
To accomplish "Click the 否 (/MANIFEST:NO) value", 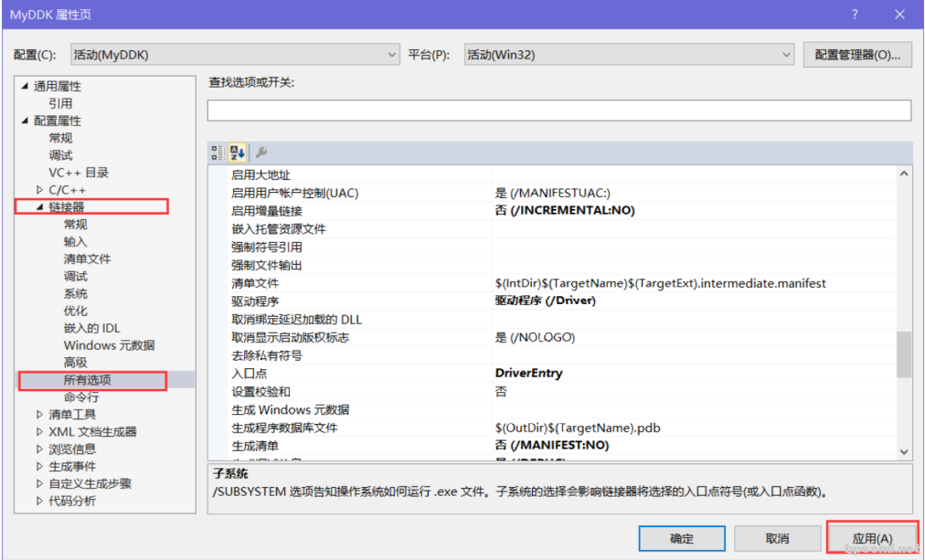I will click(551, 445).
